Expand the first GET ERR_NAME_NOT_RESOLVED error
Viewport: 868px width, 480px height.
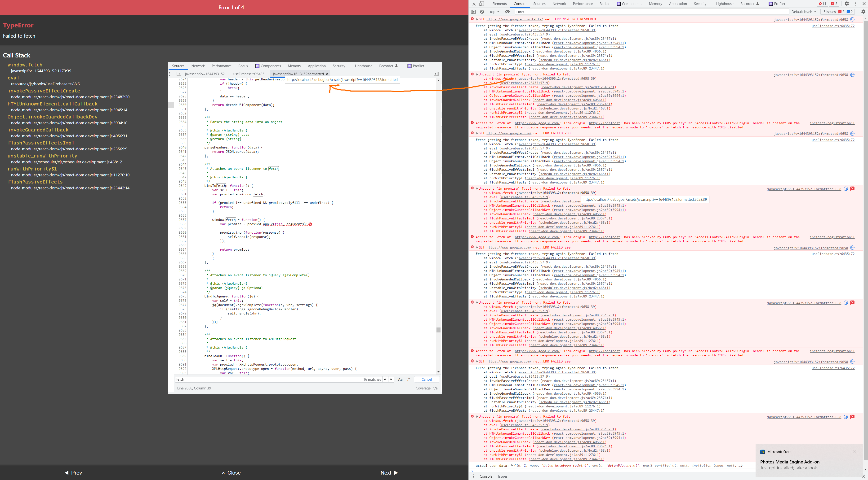pos(477,19)
